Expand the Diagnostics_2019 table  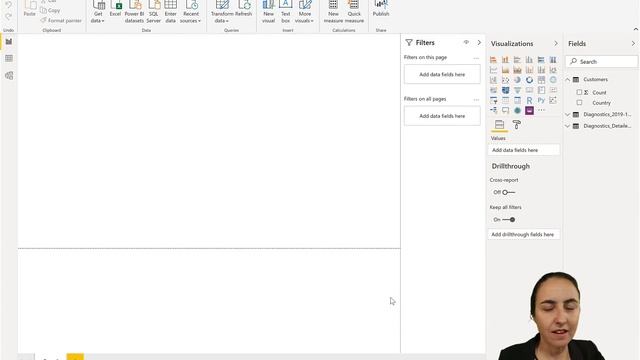pos(568,115)
